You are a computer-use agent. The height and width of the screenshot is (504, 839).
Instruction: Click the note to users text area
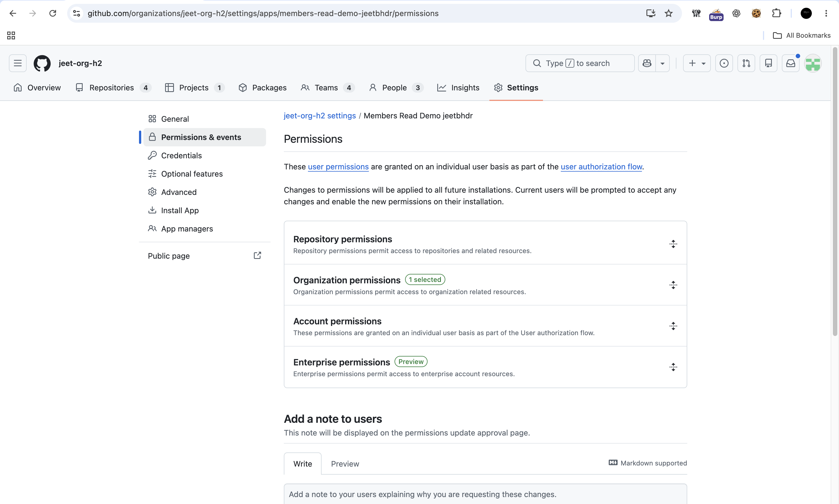click(485, 494)
